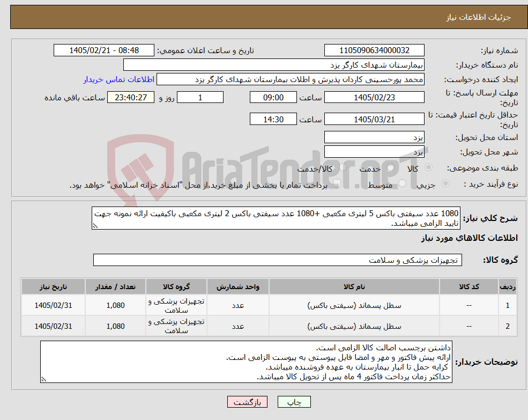Click the تعداد / مقدار column header

pyautogui.click(x=115, y=286)
